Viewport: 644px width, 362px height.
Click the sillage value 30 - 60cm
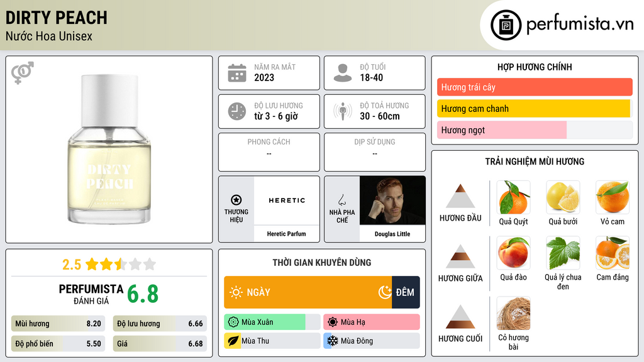click(x=380, y=116)
